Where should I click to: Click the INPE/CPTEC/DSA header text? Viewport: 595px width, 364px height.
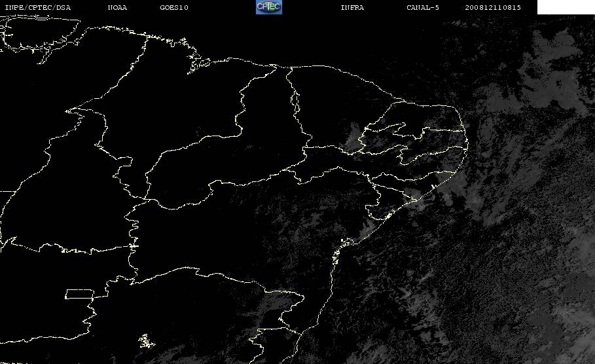point(38,8)
